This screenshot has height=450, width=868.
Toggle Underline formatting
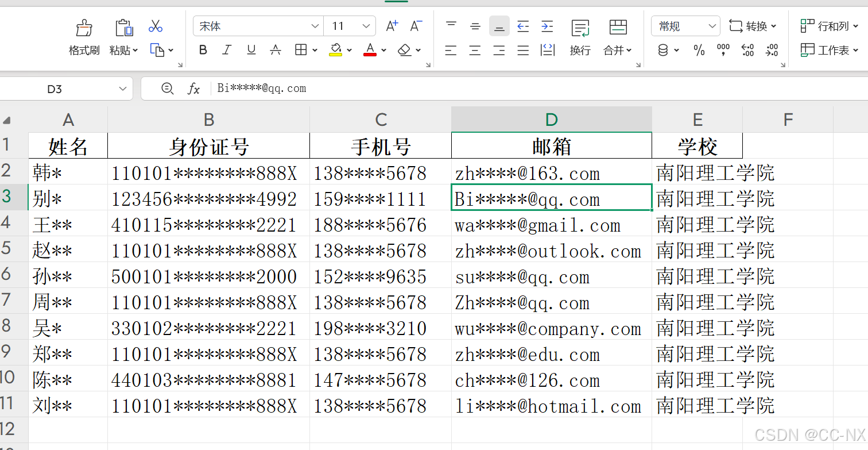click(251, 50)
